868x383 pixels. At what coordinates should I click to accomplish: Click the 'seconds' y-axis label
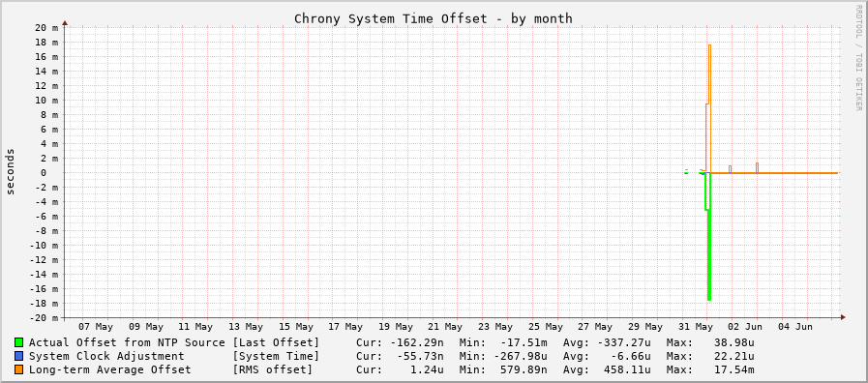point(11,171)
